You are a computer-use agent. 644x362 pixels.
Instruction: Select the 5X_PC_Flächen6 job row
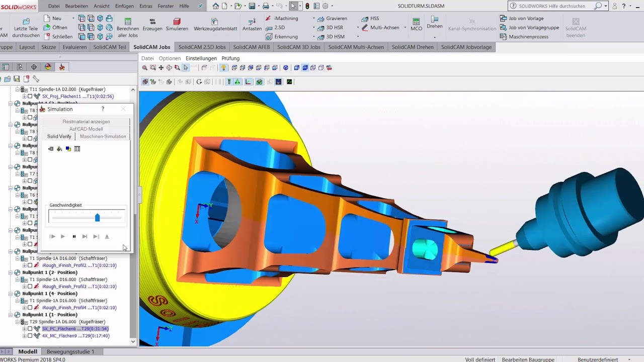75,329
